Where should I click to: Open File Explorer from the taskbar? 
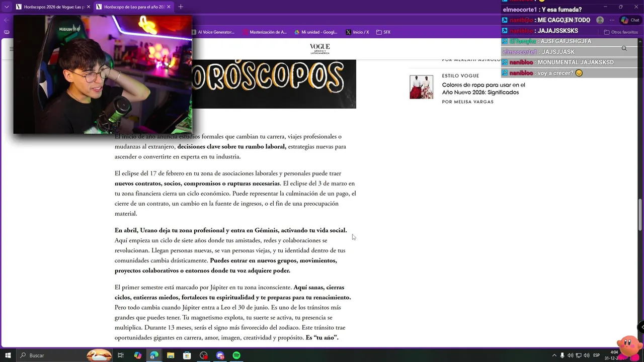pos(171,355)
